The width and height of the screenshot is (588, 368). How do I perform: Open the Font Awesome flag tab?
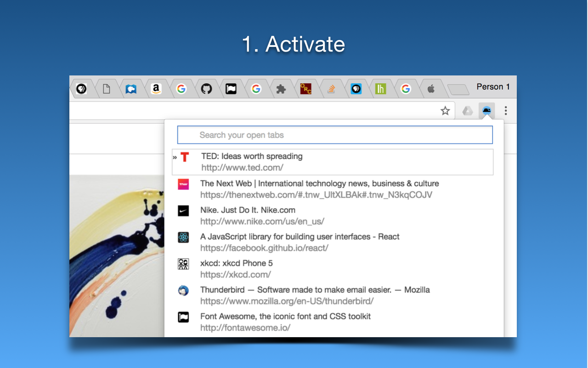click(231, 89)
